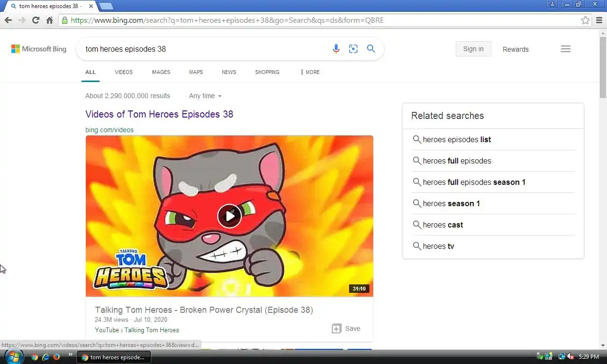Go to the browser home page
Image resolution: width=607 pixels, height=364 pixels.
tap(49, 20)
